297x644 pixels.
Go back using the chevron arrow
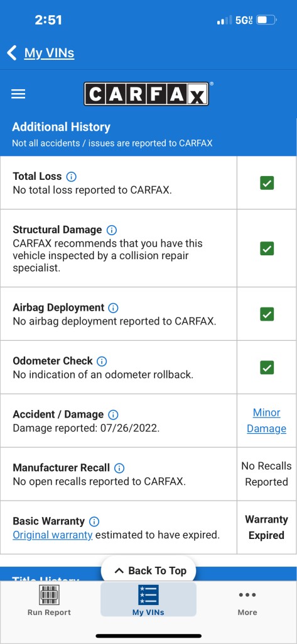coord(11,53)
